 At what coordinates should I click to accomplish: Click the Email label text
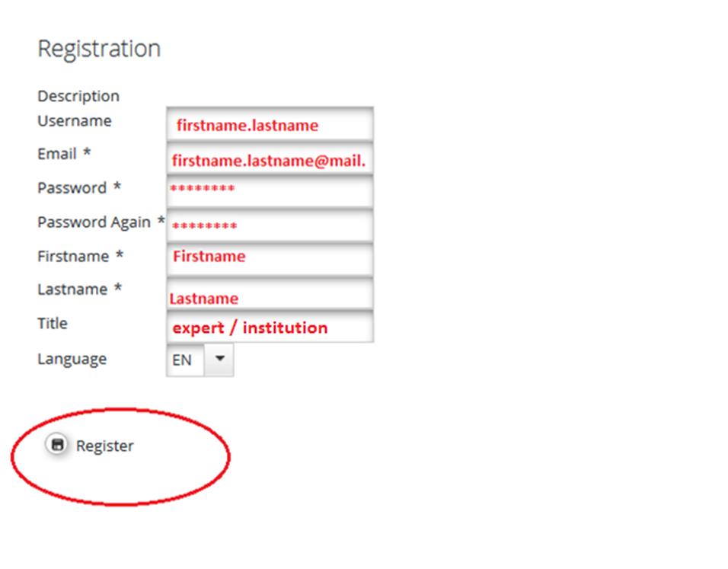coord(57,154)
